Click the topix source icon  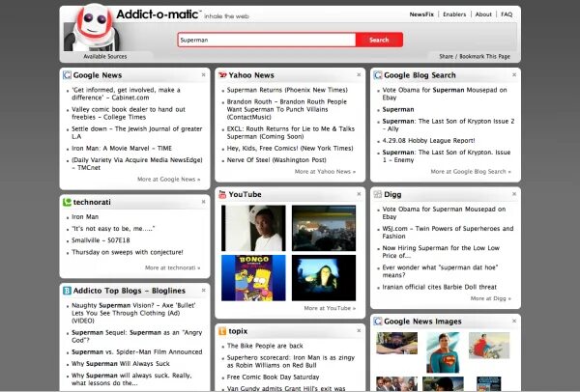(x=222, y=331)
